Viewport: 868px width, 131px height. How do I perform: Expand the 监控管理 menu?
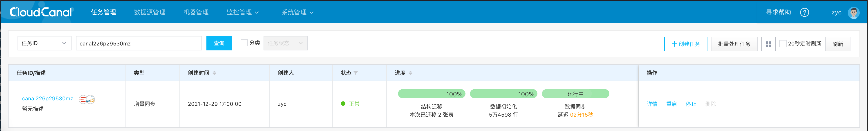[x=243, y=13]
